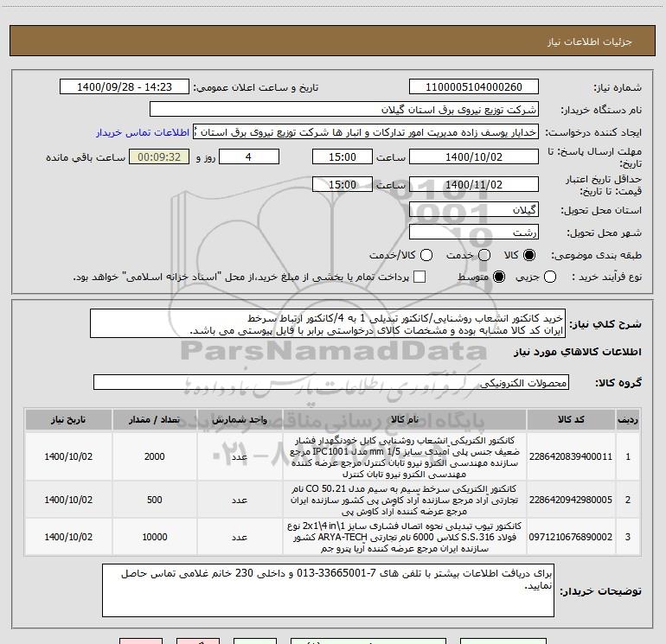Viewport: 666px width, 644px height.
Task: Click the ARYA-TECH tube connector name cell
Action: [405, 537]
